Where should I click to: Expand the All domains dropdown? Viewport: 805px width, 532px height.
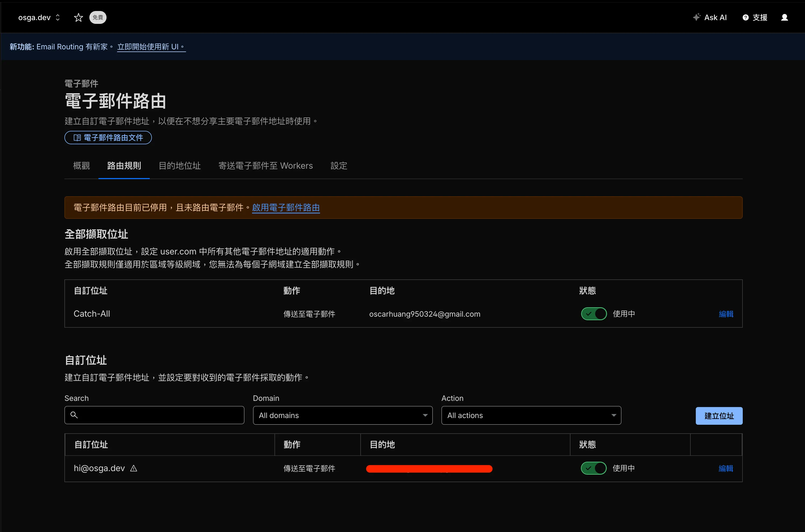point(342,415)
